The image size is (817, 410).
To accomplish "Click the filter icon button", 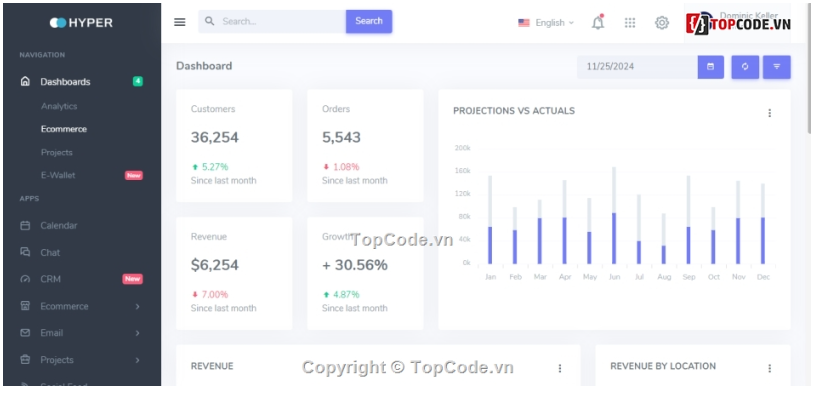I will [x=777, y=67].
